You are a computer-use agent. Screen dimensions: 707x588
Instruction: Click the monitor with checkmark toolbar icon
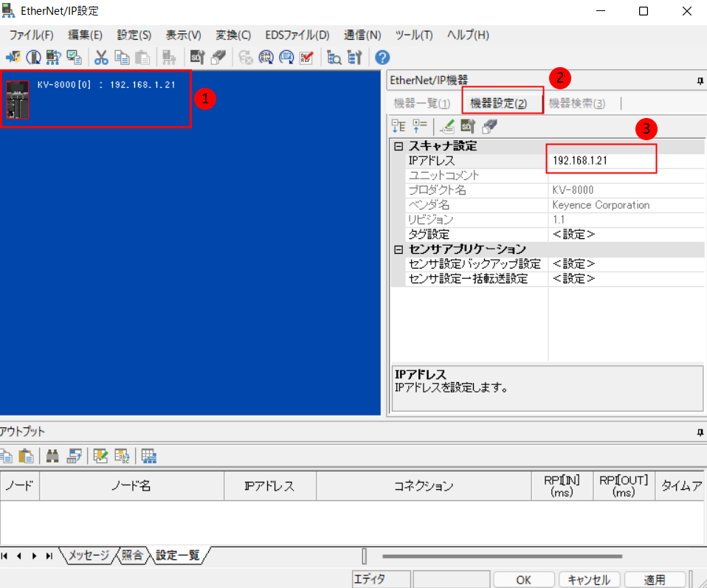click(74, 58)
